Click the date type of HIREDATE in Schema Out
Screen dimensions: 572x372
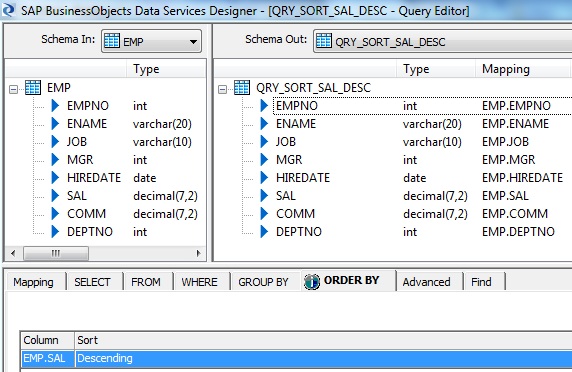[414, 178]
